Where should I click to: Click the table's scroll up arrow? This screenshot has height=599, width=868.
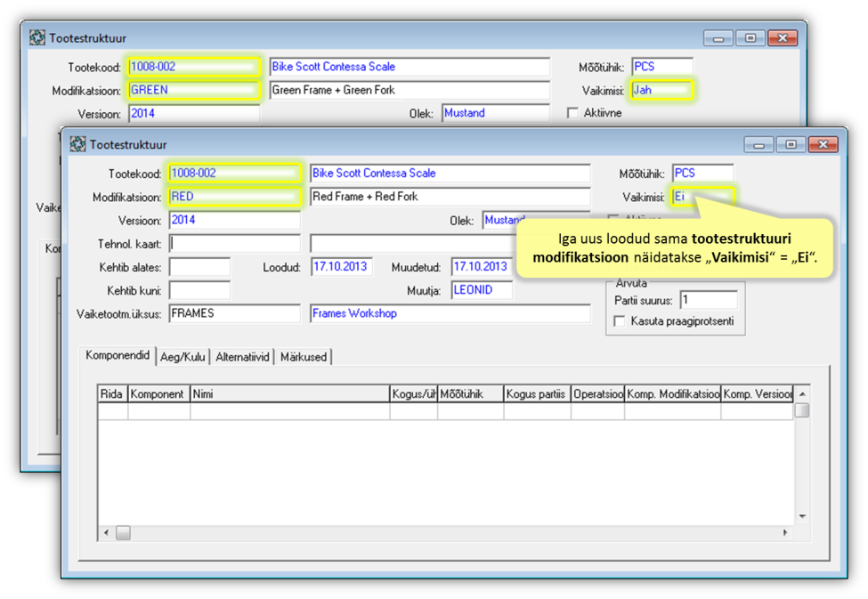[x=802, y=393]
